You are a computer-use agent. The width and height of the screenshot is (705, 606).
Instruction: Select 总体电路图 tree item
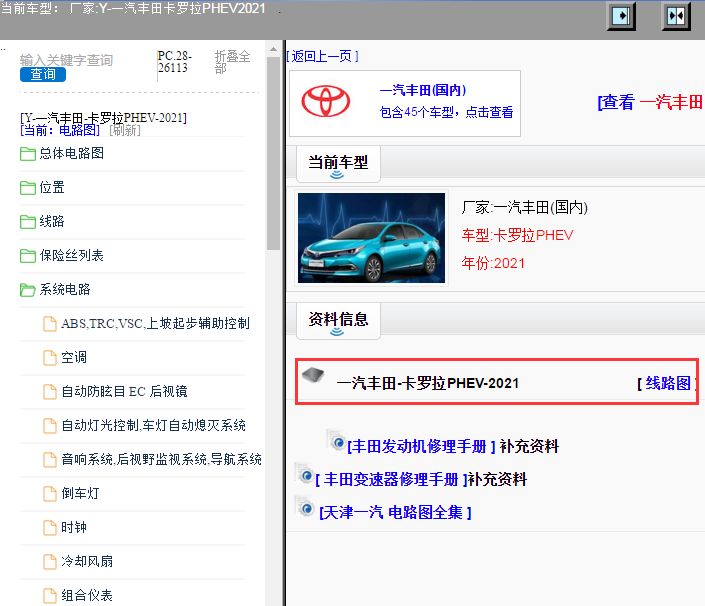tap(71, 153)
